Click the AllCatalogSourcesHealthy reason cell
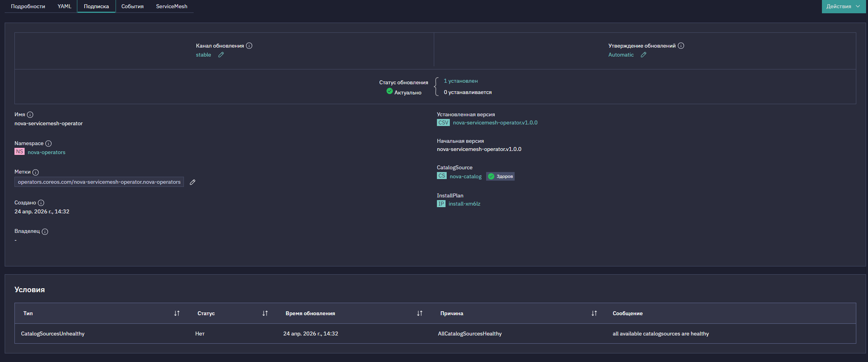 pyautogui.click(x=470, y=334)
